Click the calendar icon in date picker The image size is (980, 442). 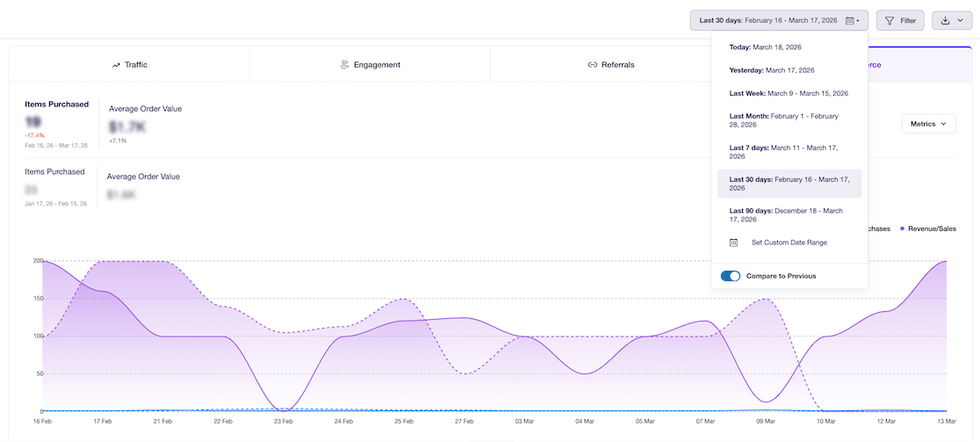849,20
